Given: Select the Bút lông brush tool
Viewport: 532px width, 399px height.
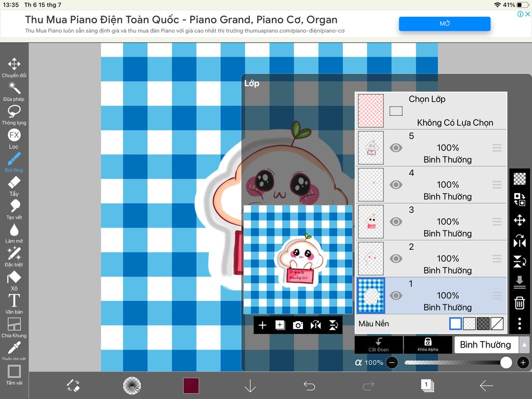Looking at the screenshot, I should (x=14, y=163).
